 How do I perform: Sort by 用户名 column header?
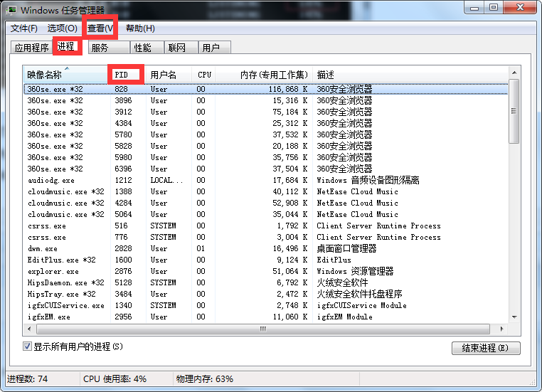tap(169, 75)
